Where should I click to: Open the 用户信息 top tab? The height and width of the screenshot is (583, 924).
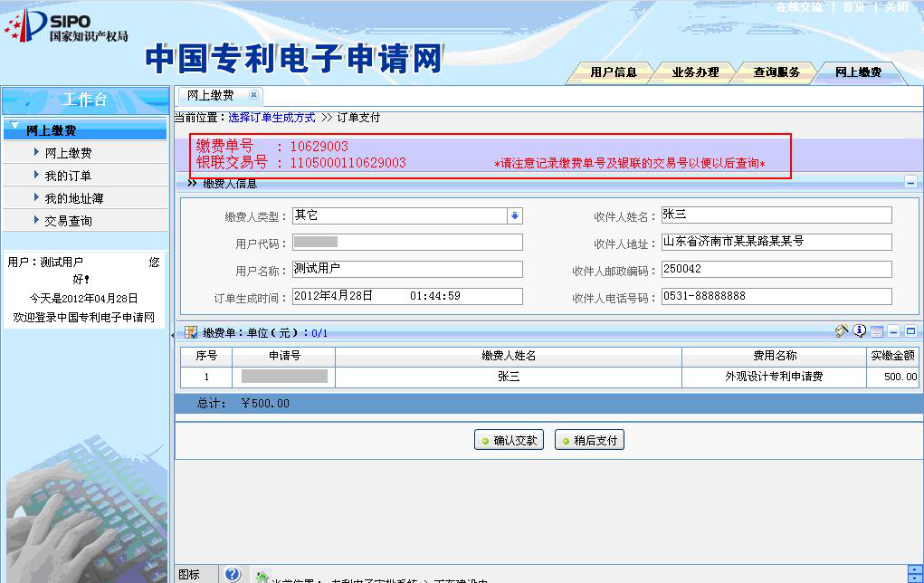[614, 72]
